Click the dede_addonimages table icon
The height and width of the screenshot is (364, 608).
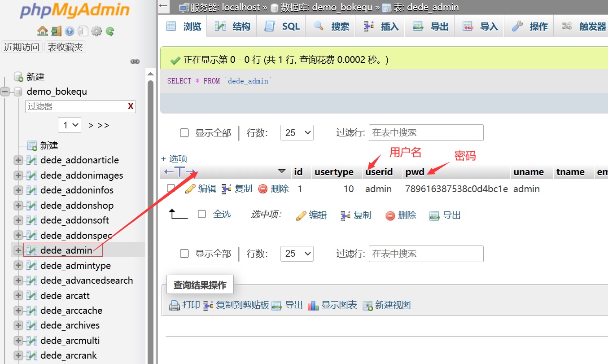(32, 175)
